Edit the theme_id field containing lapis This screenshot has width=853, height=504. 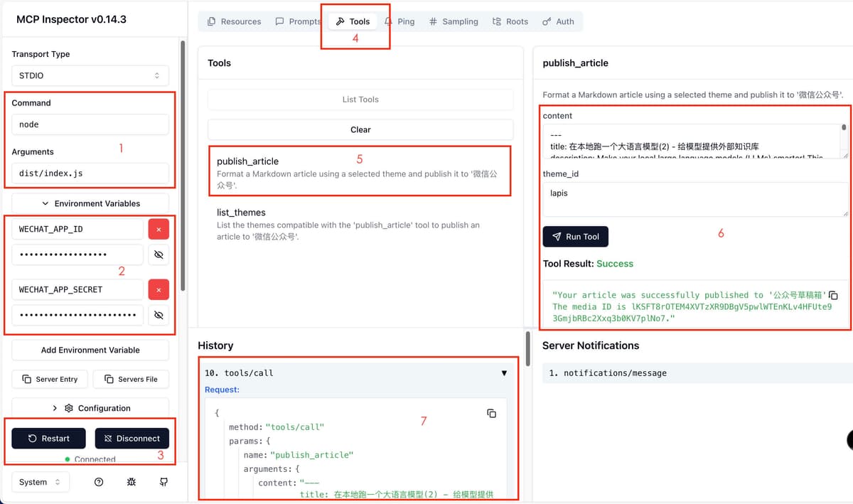(x=695, y=200)
